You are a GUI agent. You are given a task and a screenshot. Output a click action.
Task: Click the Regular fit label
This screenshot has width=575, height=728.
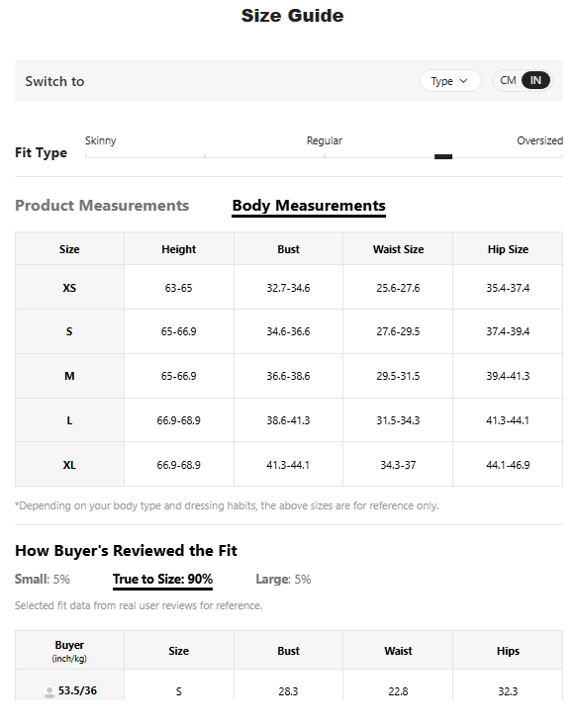pyautogui.click(x=325, y=140)
